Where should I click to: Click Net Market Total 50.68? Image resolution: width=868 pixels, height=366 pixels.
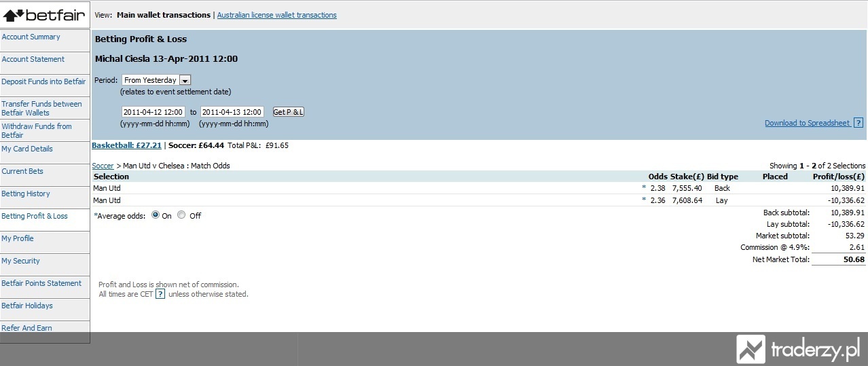[x=852, y=259]
